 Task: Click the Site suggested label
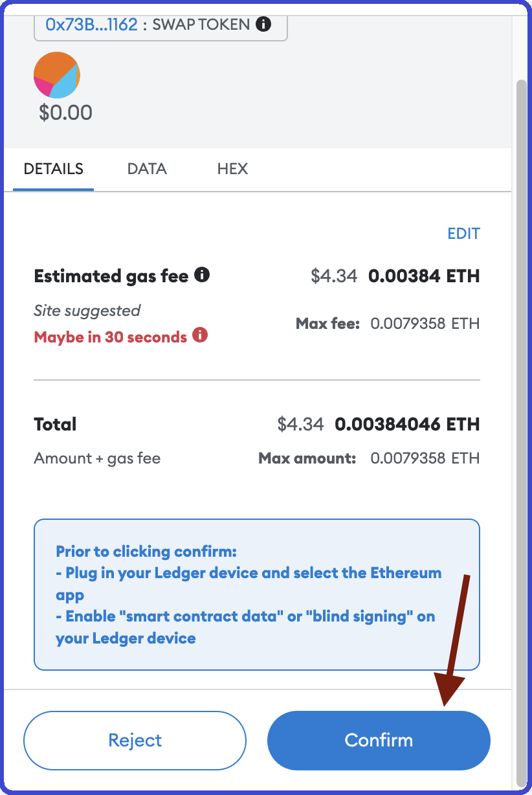87,311
